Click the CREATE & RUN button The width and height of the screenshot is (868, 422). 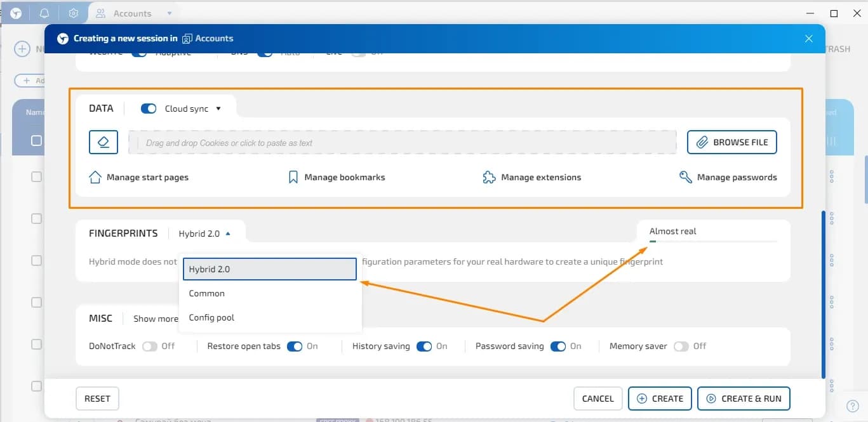744,399
